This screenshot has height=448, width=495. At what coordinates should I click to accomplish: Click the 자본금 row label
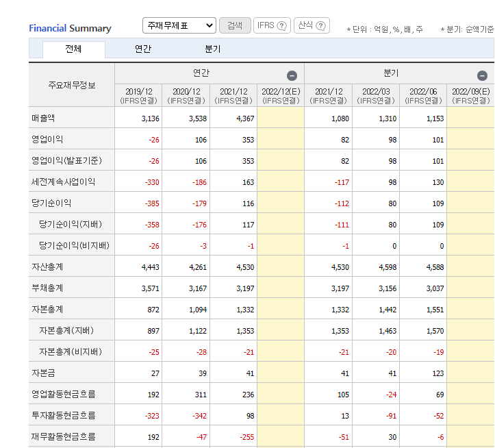point(43,373)
